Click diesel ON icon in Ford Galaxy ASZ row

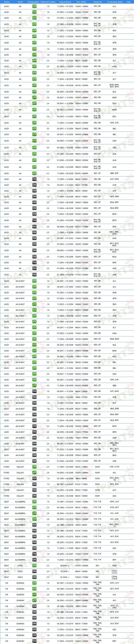(34, 496)
